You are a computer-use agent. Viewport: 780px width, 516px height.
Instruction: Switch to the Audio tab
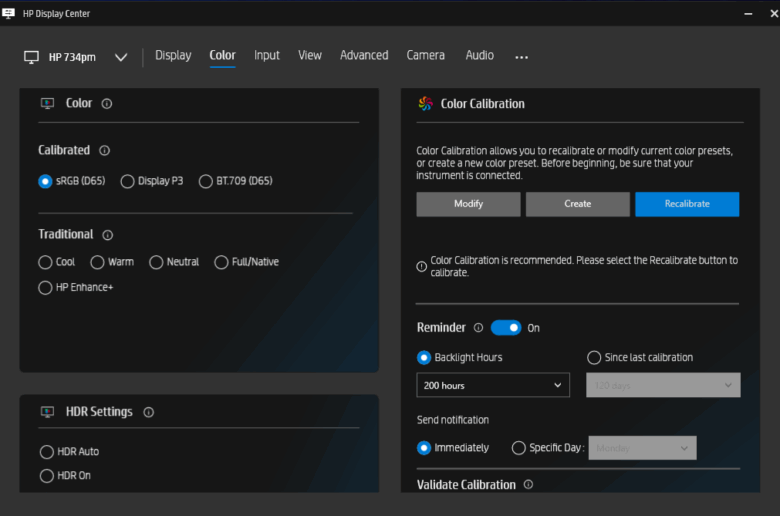click(x=480, y=55)
